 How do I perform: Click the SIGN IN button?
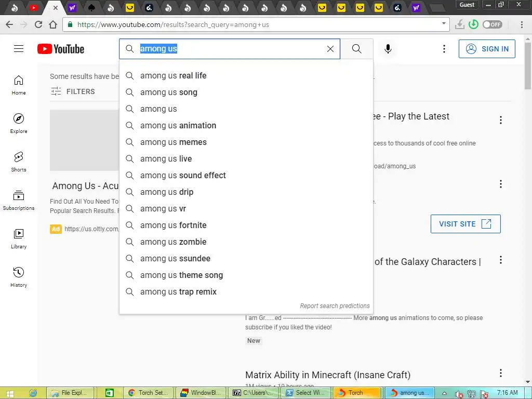487,49
